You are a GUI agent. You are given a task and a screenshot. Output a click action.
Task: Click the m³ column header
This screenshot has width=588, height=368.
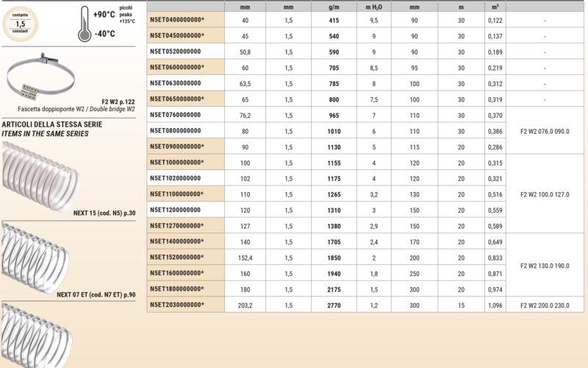point(495,6)
